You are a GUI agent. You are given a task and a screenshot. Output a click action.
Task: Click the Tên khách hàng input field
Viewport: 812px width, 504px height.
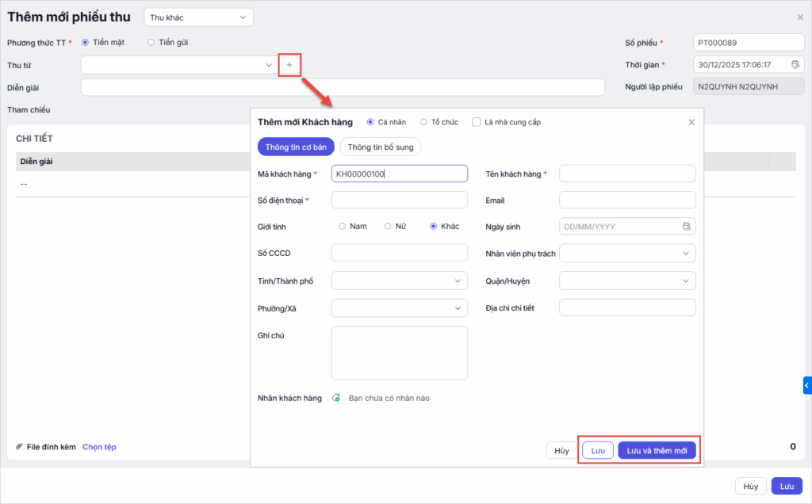[627, 174]
